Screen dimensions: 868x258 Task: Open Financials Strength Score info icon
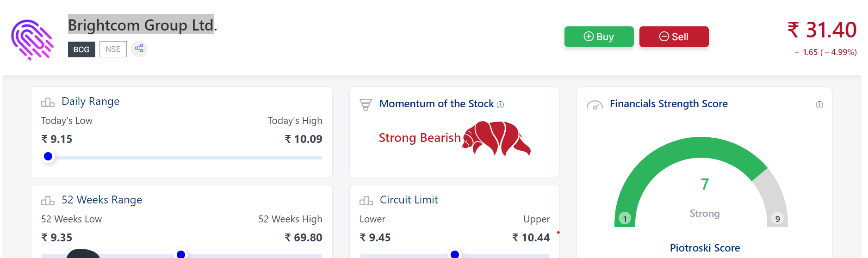819,105
